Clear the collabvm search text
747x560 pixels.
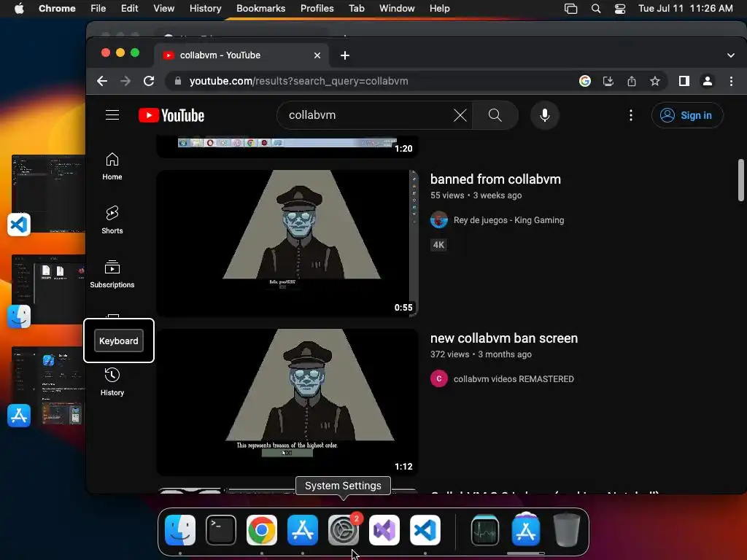(460, 115)
